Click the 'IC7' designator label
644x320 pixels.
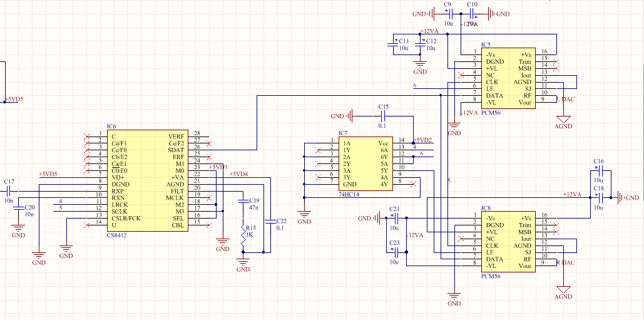343,133
